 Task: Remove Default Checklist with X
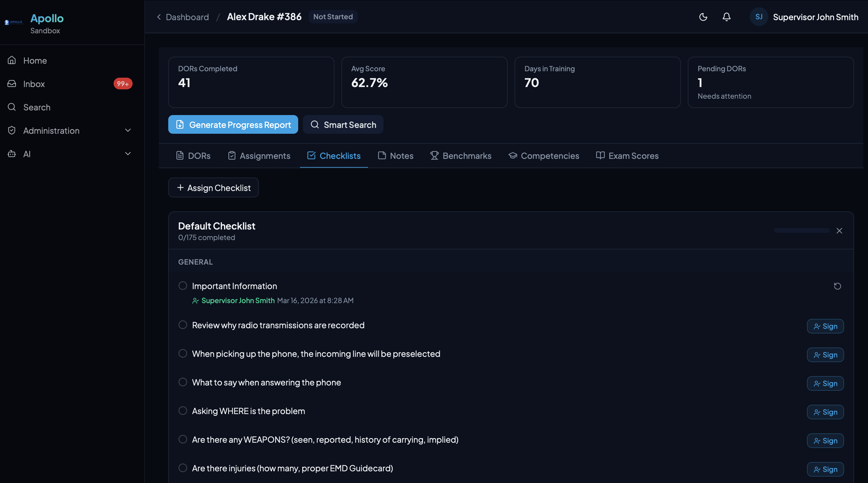coord(839,231)
